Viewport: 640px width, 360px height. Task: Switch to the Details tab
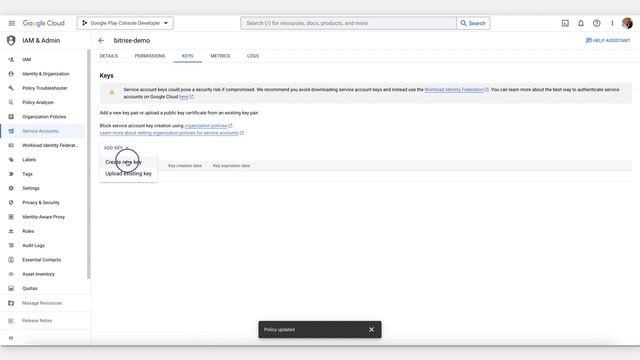109,56
